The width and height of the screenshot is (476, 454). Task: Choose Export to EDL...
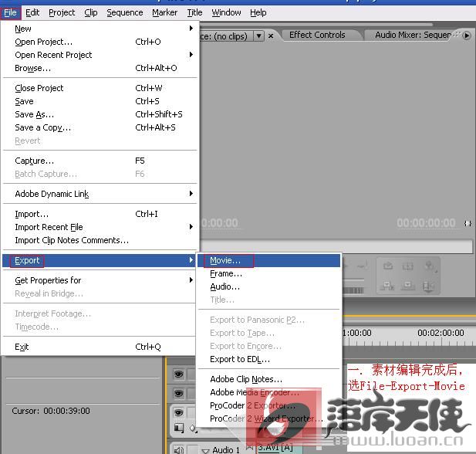pos(268,360)
